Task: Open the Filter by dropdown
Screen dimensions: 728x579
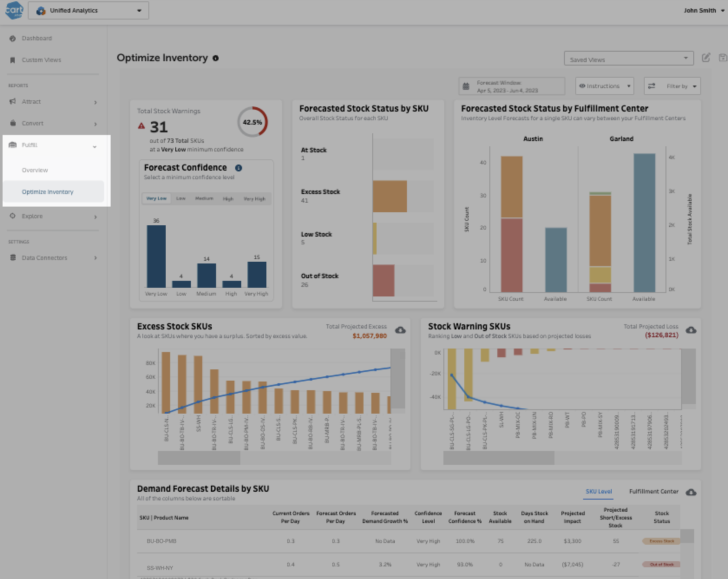Action: 672,86
